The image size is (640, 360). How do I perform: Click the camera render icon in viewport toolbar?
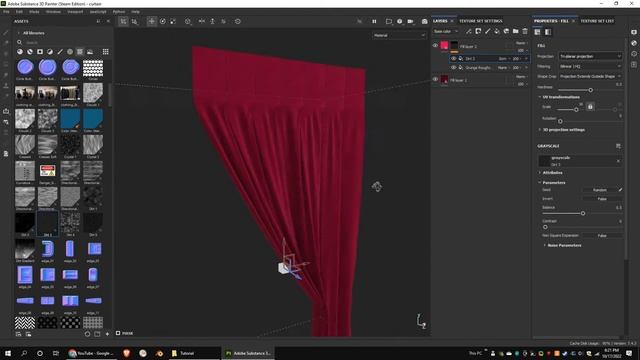coord(424,21)
